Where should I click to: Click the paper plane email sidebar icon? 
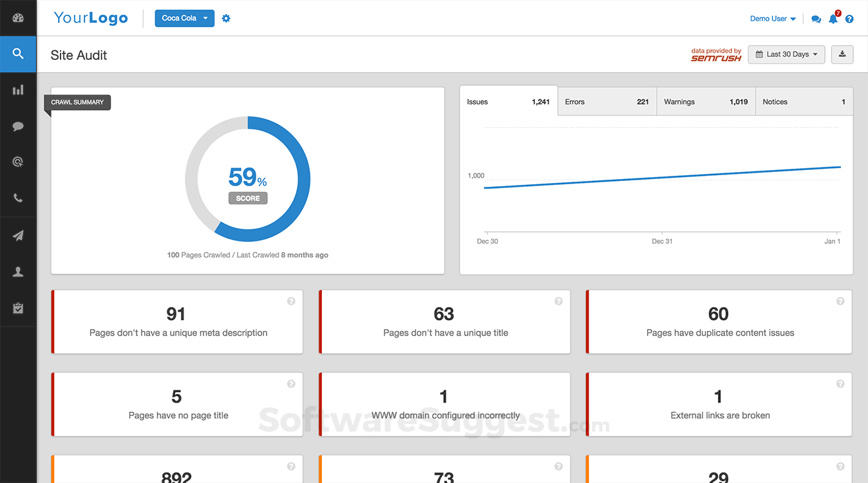(18, 236)
